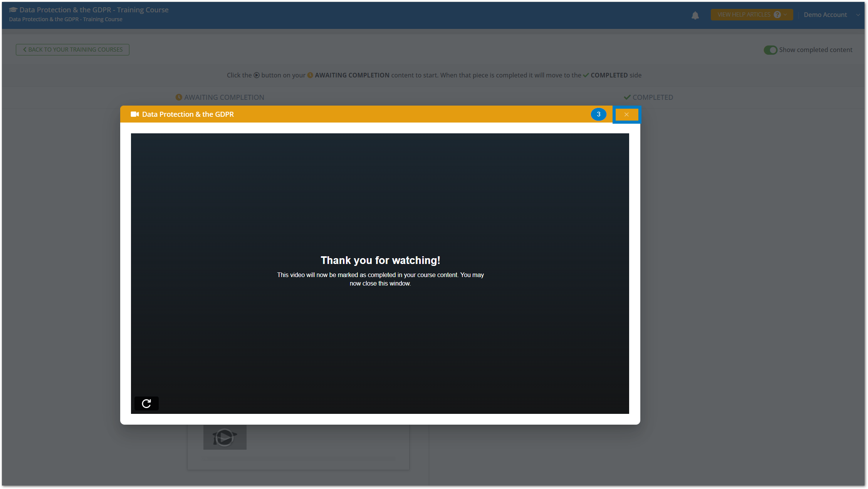Click the 'Thank you for watching!' message
The width and height of the screenshot is (868, 489).
coord(381,260)
